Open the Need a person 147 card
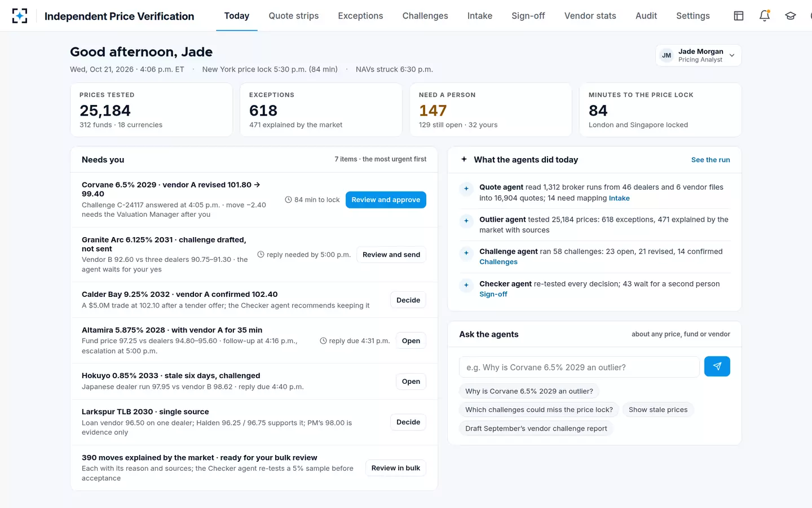Image resolution: width=812 pixels, height=508 pixels. click(491, 110)
